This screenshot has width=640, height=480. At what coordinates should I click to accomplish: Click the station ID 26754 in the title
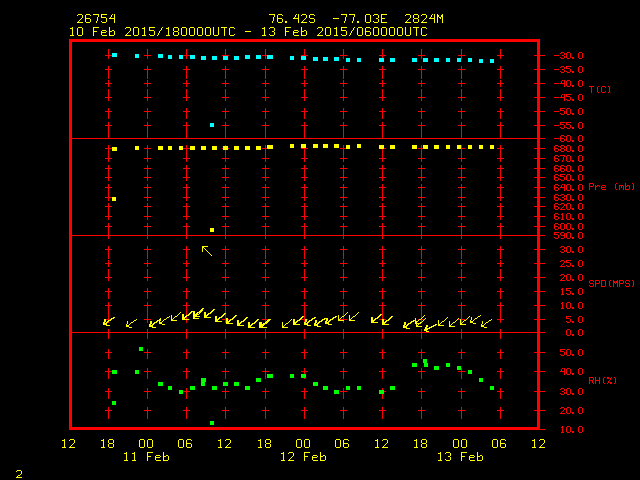click(x=96, y=19)
